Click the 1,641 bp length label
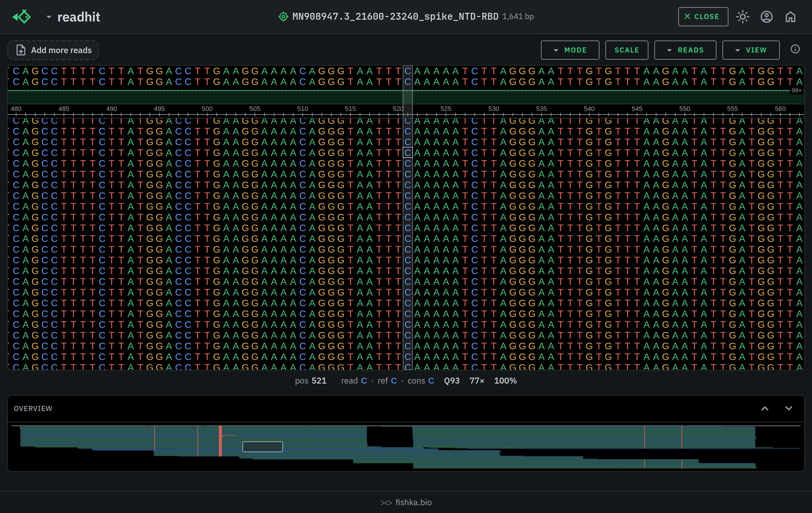 [x=518, y=16]
